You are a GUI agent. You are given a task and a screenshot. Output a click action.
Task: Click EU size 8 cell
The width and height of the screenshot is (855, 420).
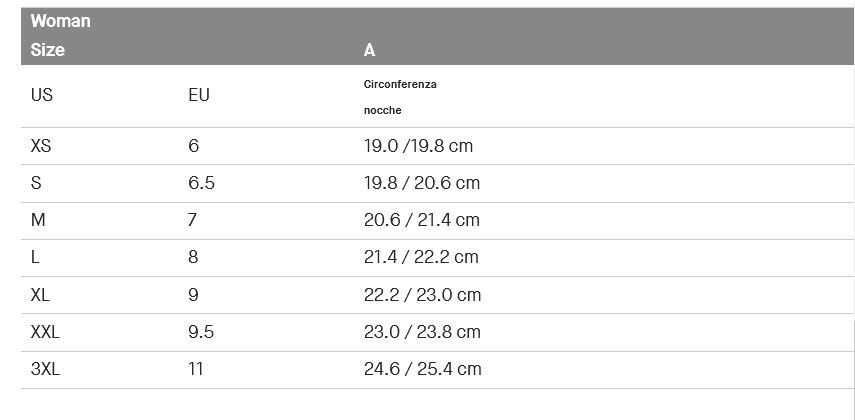[193, 257]
